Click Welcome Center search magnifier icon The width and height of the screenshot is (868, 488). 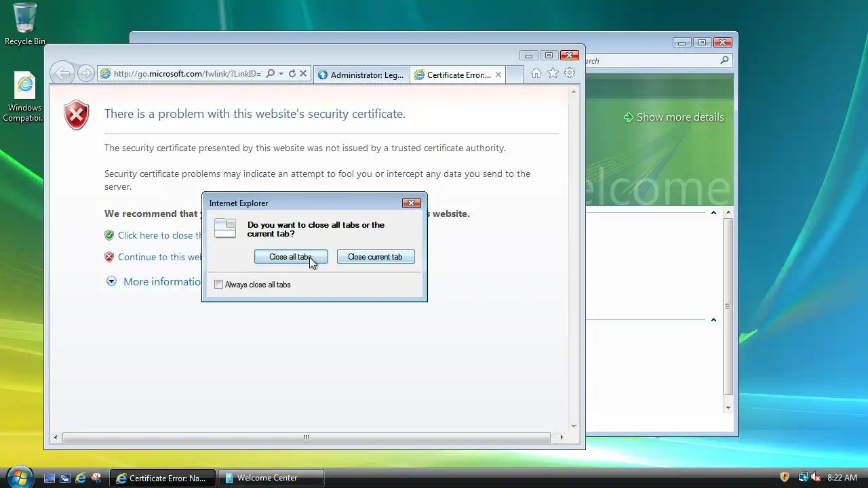coord(724,60)
